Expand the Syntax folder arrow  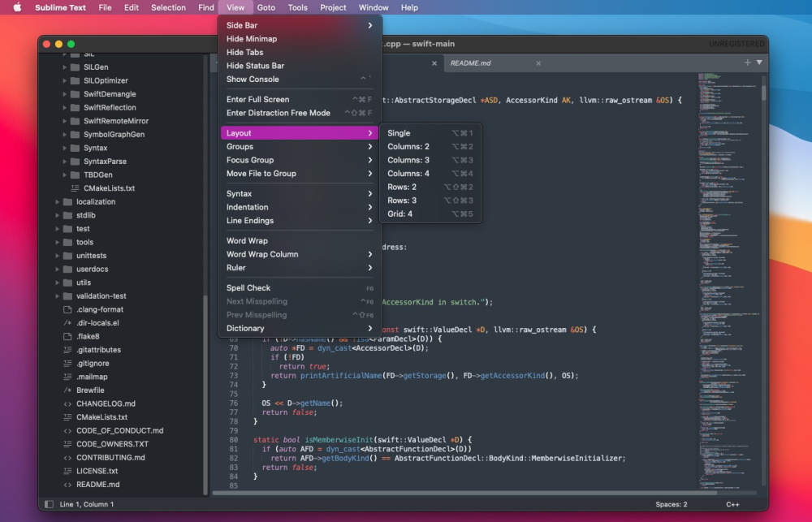(64, 148)
